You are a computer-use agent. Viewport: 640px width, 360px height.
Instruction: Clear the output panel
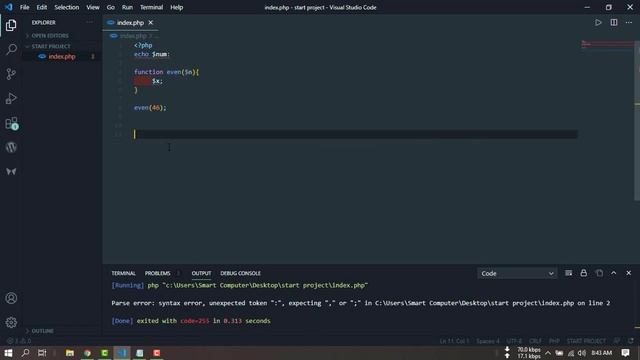click(568, 273)
